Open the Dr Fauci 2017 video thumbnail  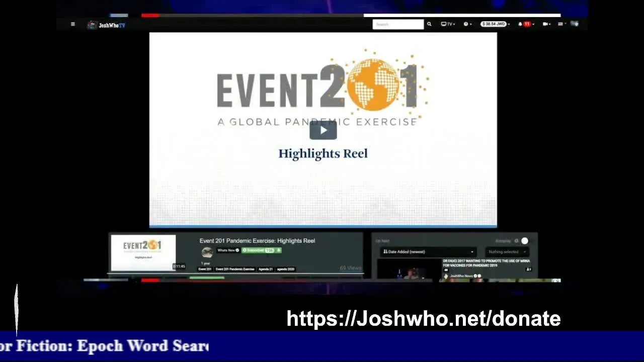click(410, 269)
